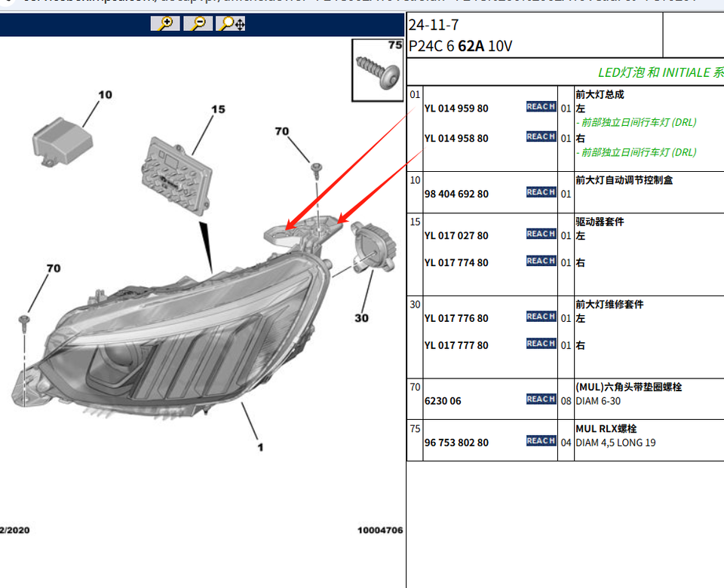Click callout number 1 below the headlight
This screenshot has height=588, width=724.
pyautogui.click(x=260, y=447)
